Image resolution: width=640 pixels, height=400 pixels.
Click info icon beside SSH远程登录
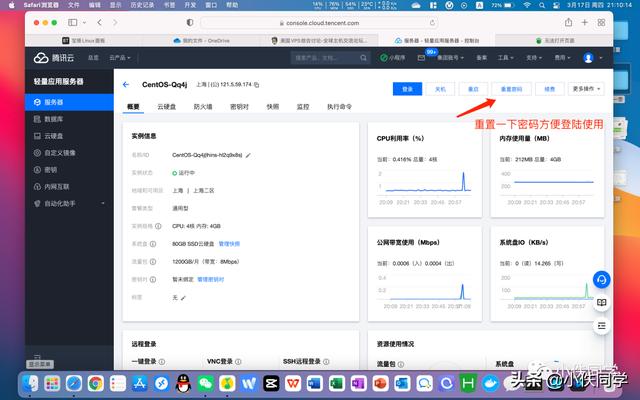(326, 362)
